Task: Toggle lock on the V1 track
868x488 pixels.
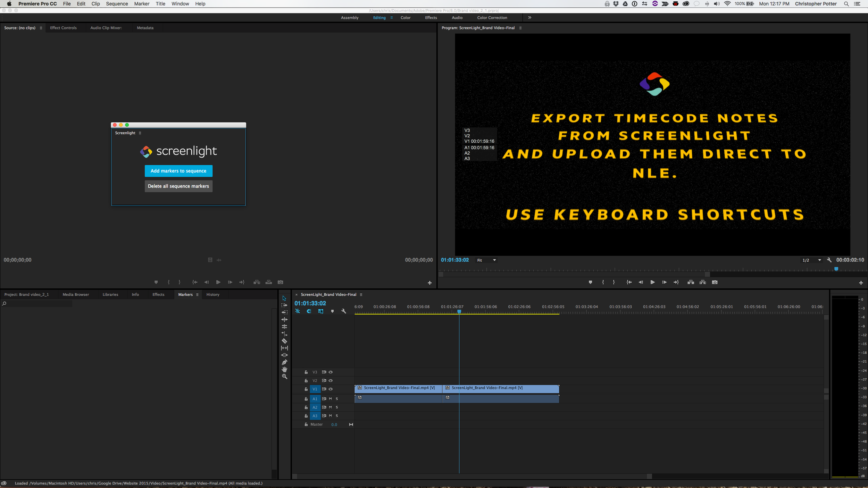Action: (306, 389)
